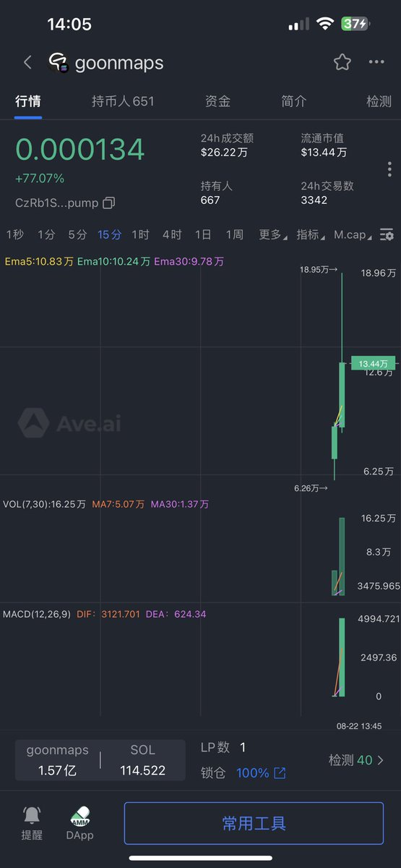This screenshot has width=401, height=868.
Task: Tap the 常用工具 button
Action: coord(254,823)
